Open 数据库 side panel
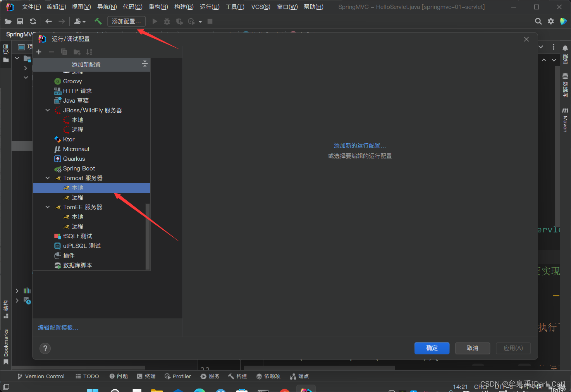571x392 pixels. point(565,85)
